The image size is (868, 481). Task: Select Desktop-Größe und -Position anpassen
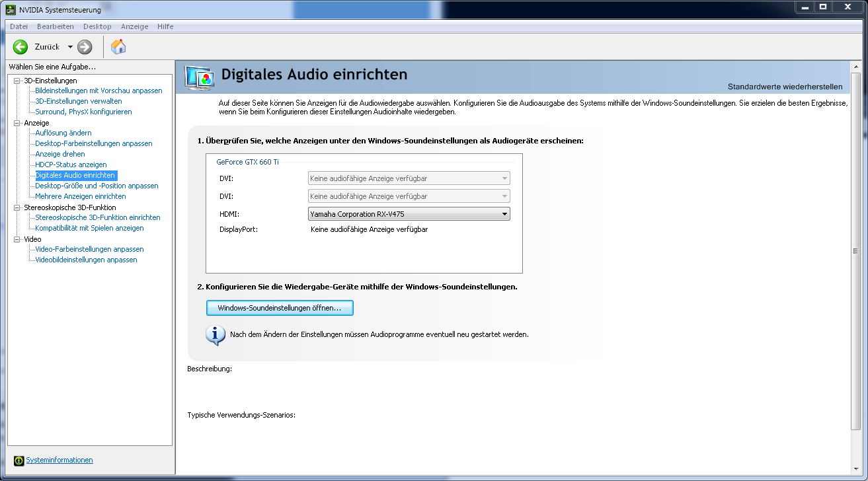pos(97,186)
